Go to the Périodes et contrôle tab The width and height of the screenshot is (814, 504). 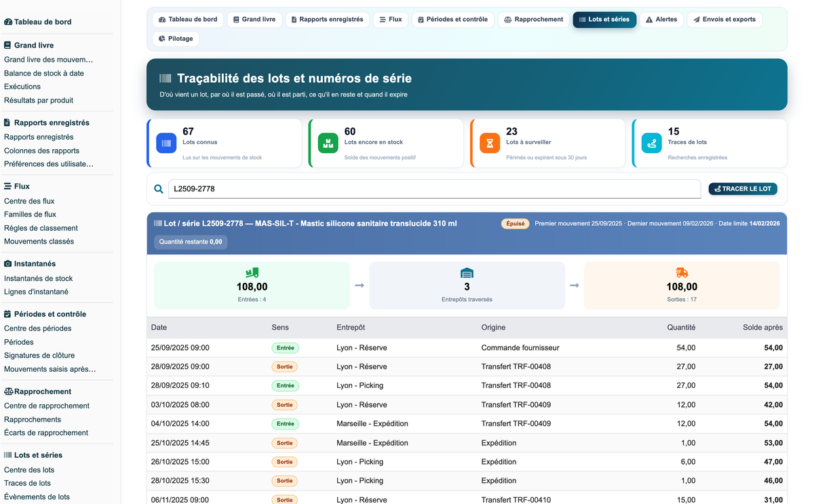tap(452, 20)
